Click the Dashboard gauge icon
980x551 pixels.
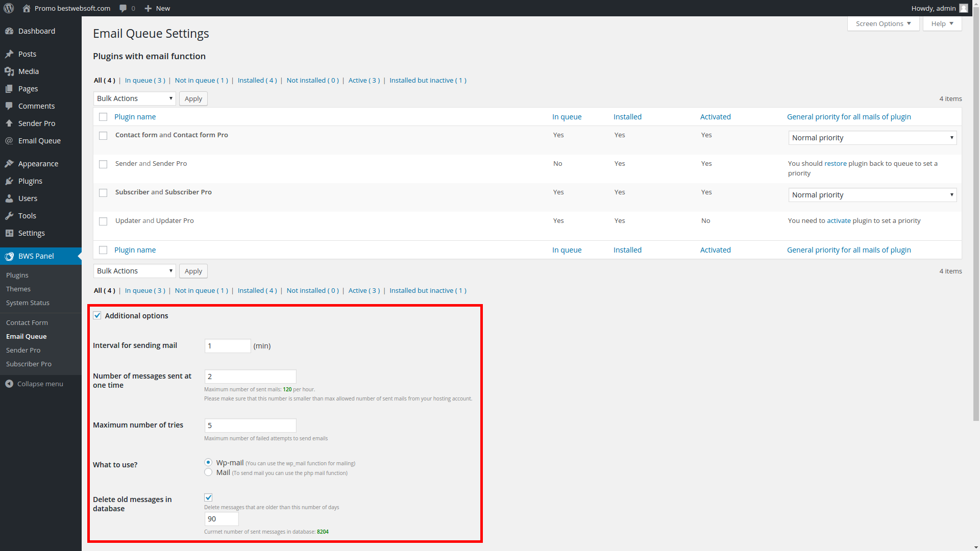pyautogui.click(x=9, y=31)
